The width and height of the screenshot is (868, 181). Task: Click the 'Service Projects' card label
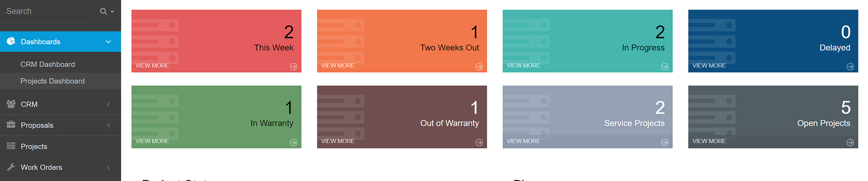(635, 123)
